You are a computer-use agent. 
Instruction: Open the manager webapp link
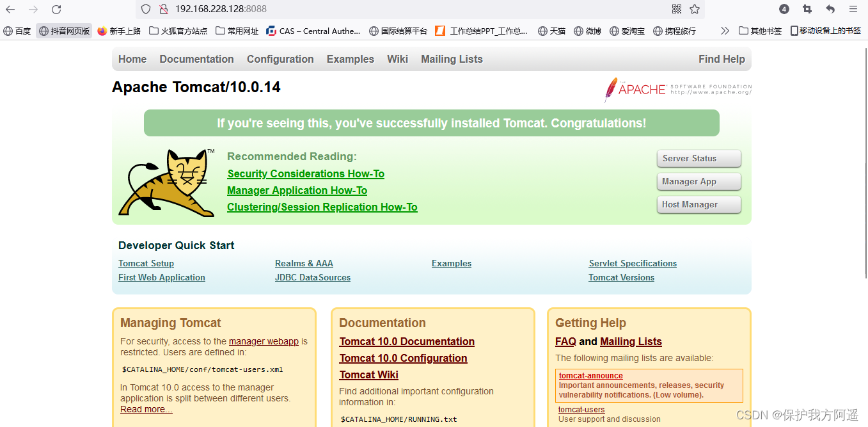click(264, 341)
